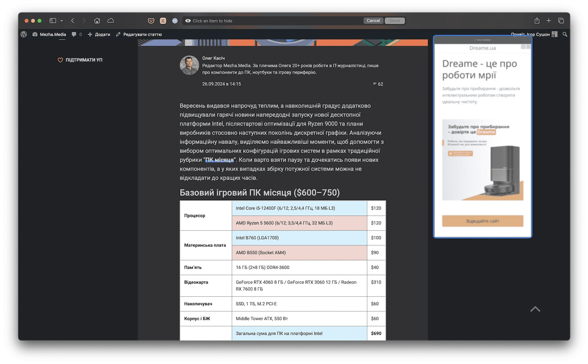Click the SSD, 1 ТБ, M.2 PCI-E cell

299,304
